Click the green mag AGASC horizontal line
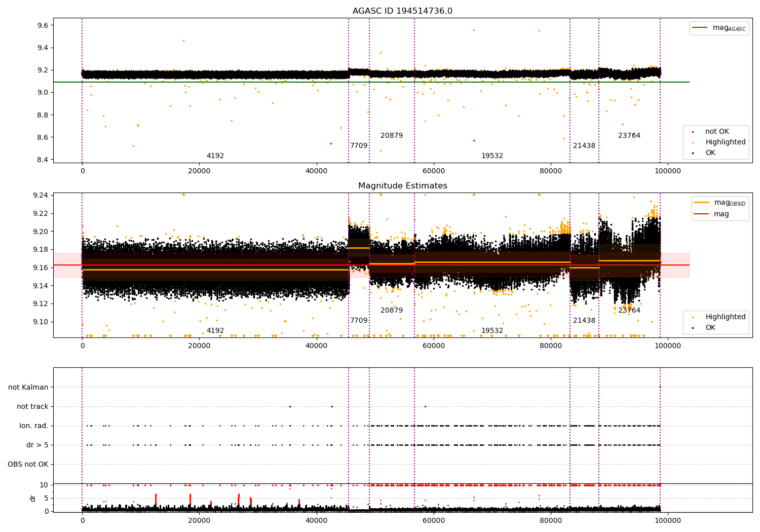 coord(371,82)
